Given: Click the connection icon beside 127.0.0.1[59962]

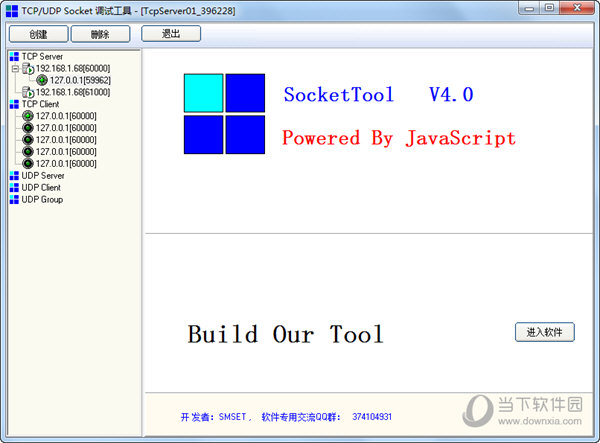Looking at the screenshot, I should (42, 80).
